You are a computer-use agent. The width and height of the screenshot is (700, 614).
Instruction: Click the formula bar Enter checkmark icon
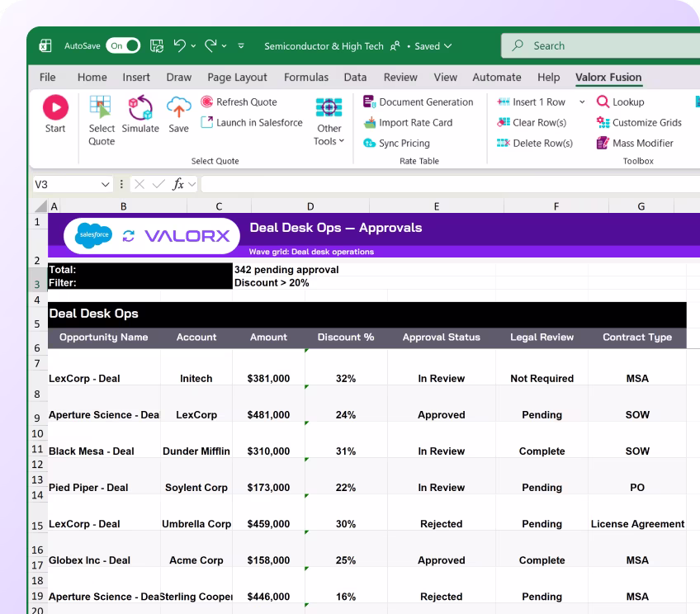158,184
